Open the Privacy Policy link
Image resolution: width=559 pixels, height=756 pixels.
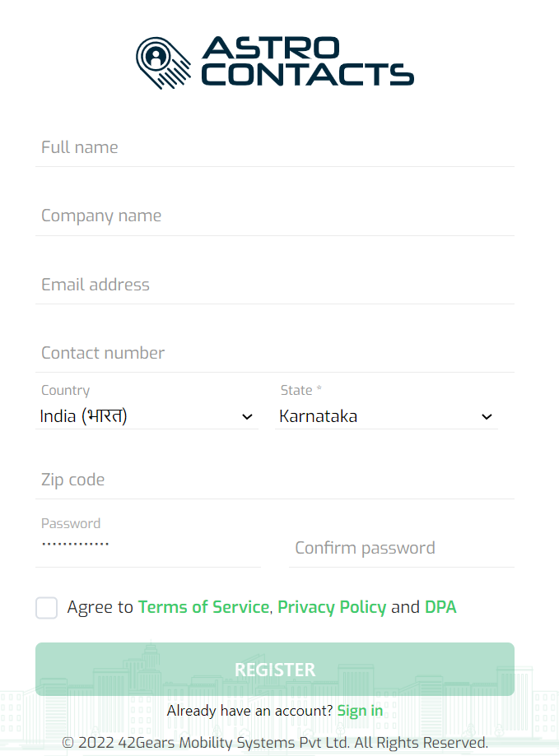click(x=332, y=607)
